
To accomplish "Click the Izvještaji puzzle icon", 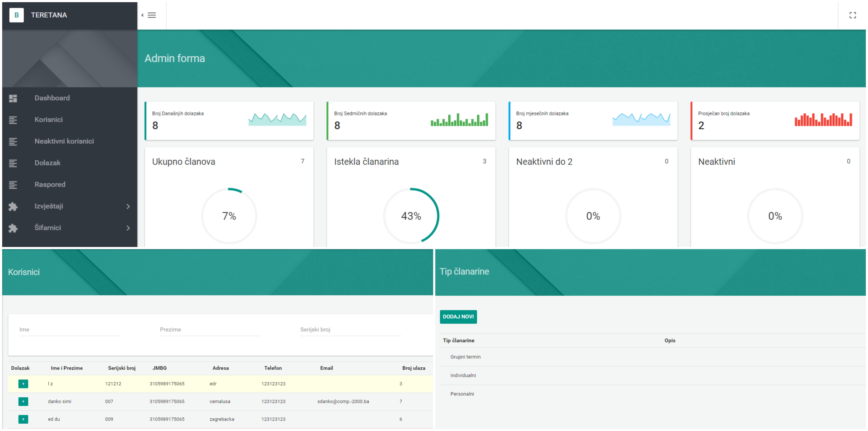I will pyautogui.click(x=13, y=206).
